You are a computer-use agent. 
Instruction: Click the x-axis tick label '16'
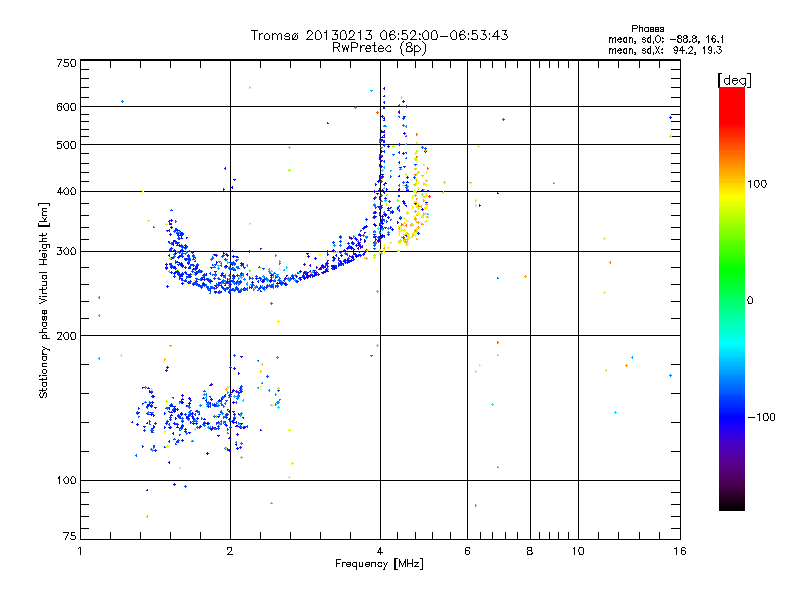coord(680,551)
